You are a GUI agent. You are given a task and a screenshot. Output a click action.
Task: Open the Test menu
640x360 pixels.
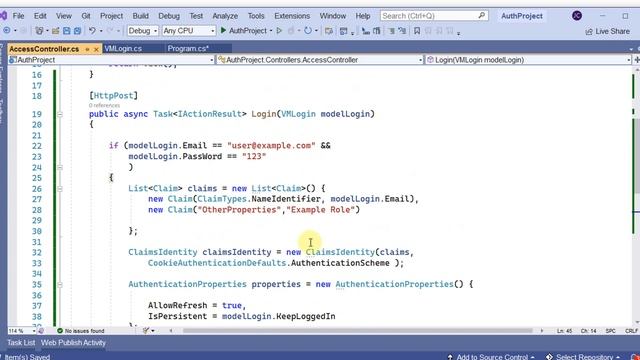tap(196, 16)
